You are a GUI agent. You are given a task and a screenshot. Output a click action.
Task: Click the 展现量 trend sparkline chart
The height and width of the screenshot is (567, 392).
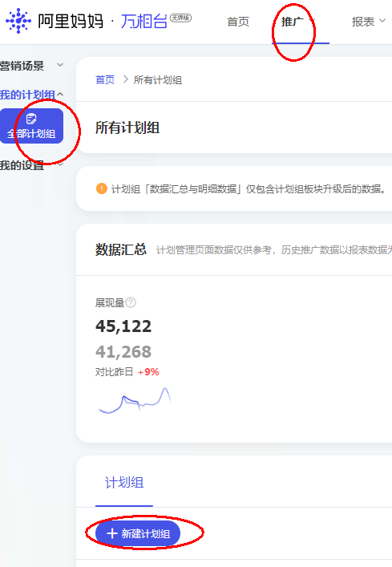135,401
